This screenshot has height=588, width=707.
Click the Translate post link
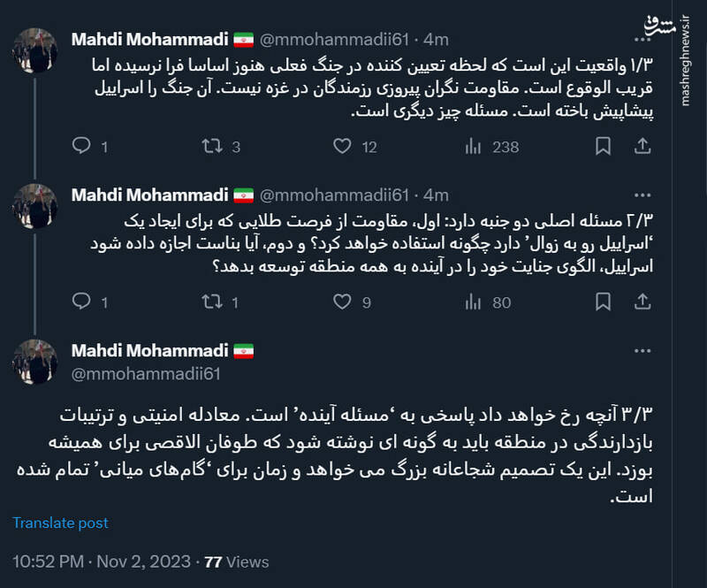61,523
